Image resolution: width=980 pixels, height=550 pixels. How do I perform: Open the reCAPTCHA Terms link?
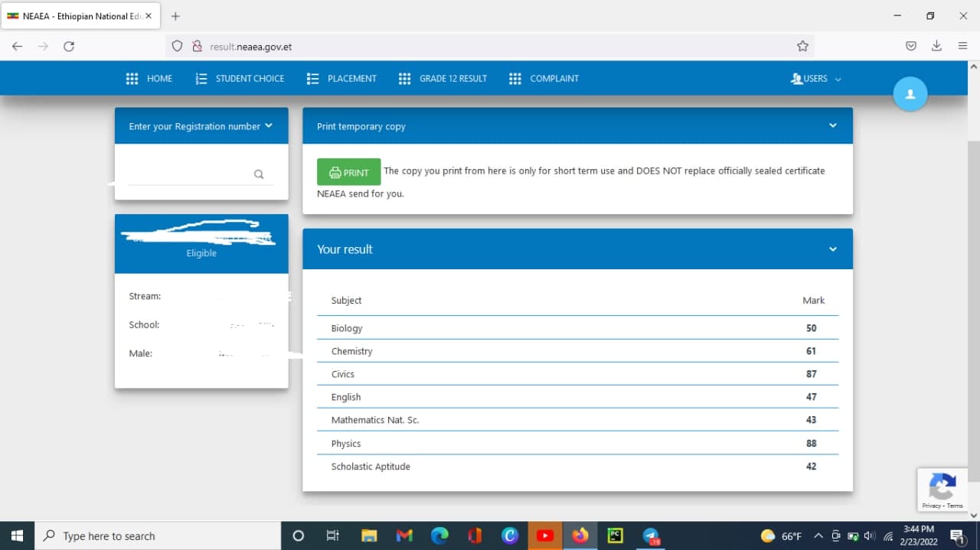(x=955, y=506)
